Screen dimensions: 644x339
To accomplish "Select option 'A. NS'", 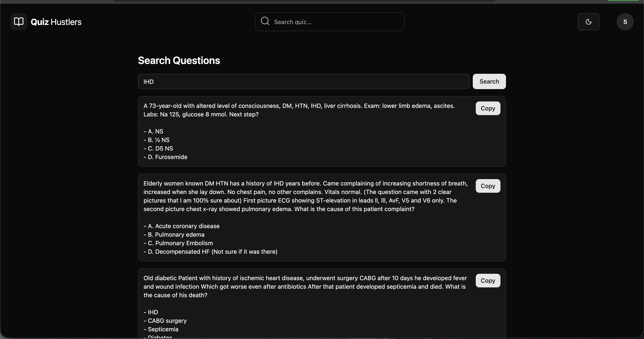I will coord(153,132).
